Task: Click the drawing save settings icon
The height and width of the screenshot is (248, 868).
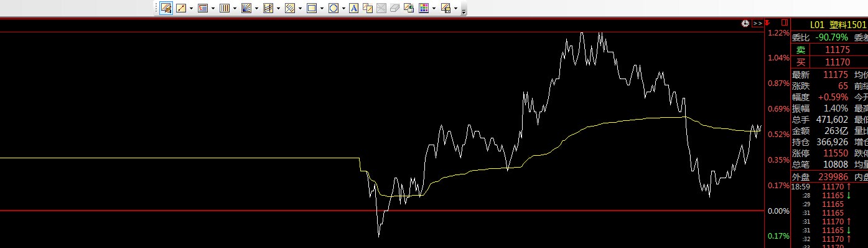Action: tap(446, 8)
